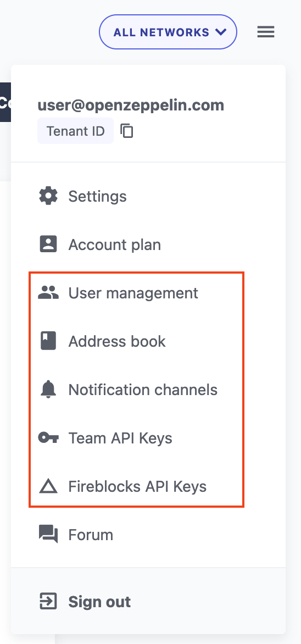Click the Settings gear icon
Image resolution: width=301 pixels, height=644 pixels.
click(x=48, y=196)
